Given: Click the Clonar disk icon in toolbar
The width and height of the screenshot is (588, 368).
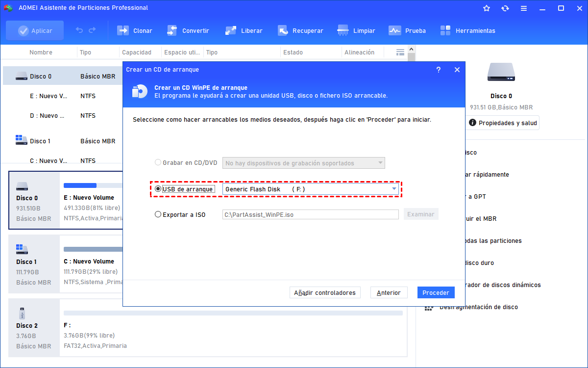Looking at the screenshot, I should click(x=123, y=30).
